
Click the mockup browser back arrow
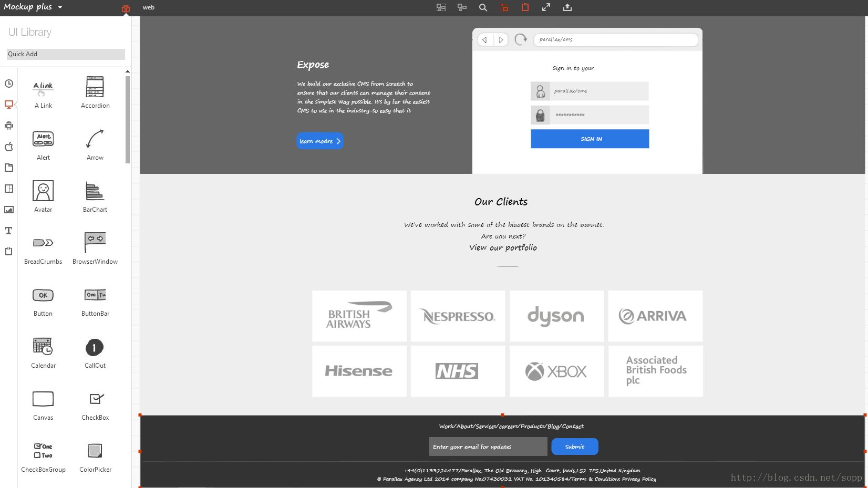(485, 40)
